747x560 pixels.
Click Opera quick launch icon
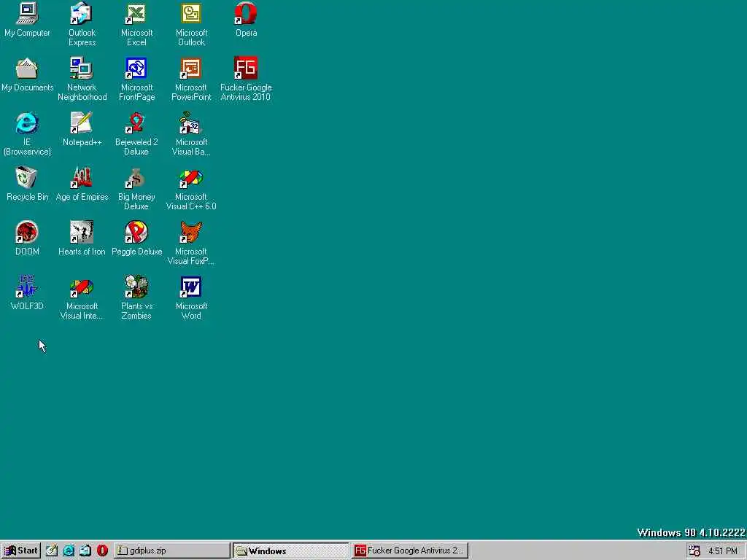(x=102, y=551)
